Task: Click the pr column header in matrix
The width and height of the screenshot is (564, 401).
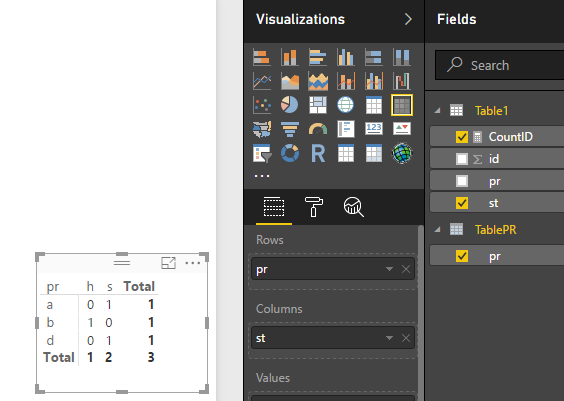Action: [x=53, y=287]
